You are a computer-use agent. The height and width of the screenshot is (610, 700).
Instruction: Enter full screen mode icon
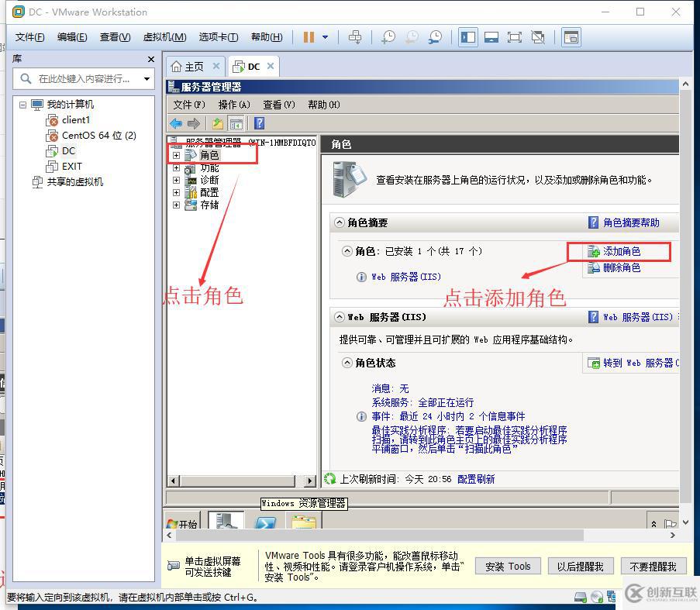click(514, 37)
